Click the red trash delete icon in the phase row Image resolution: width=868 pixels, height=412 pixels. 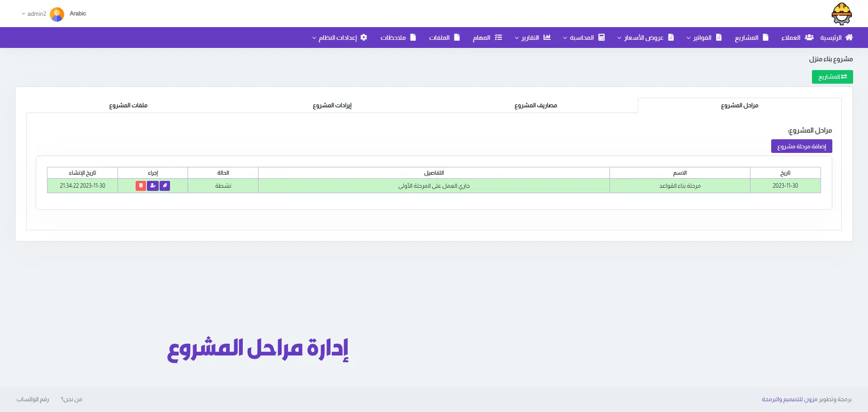[x=141, y=185]
